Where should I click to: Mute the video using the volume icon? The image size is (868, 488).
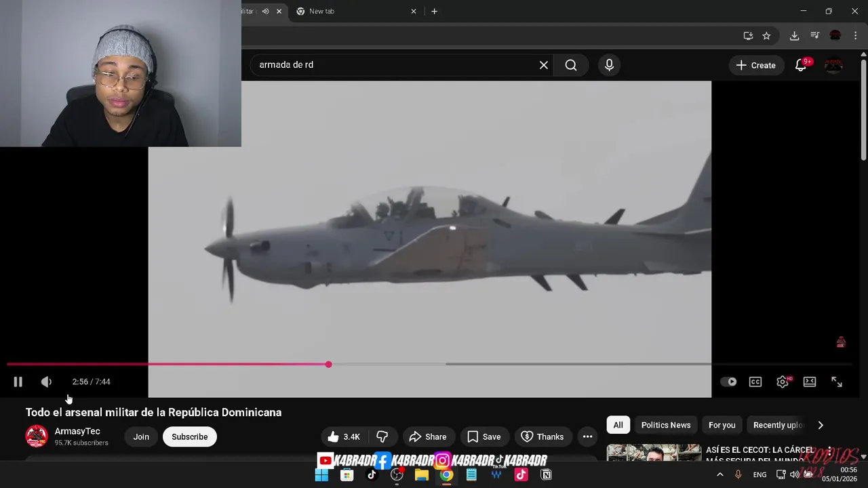point(46,382)
